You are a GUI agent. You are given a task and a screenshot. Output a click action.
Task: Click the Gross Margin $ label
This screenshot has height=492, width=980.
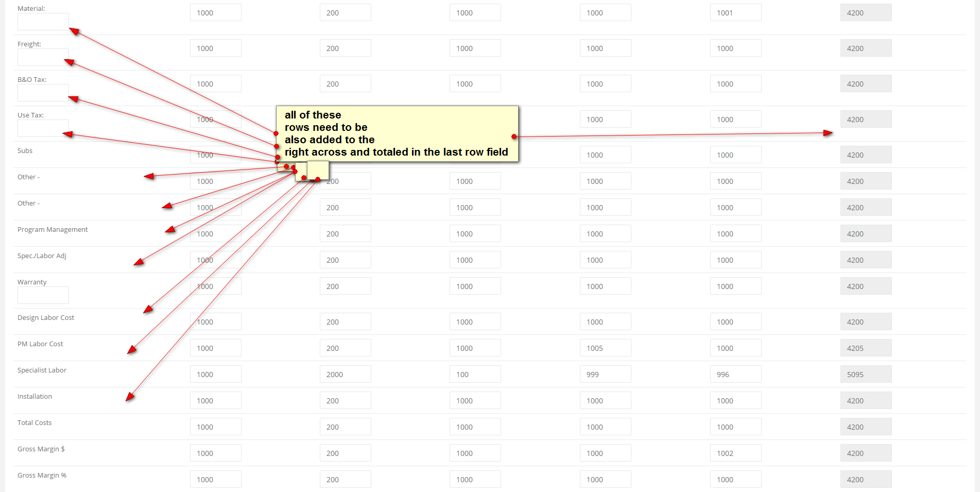(41, 449)
